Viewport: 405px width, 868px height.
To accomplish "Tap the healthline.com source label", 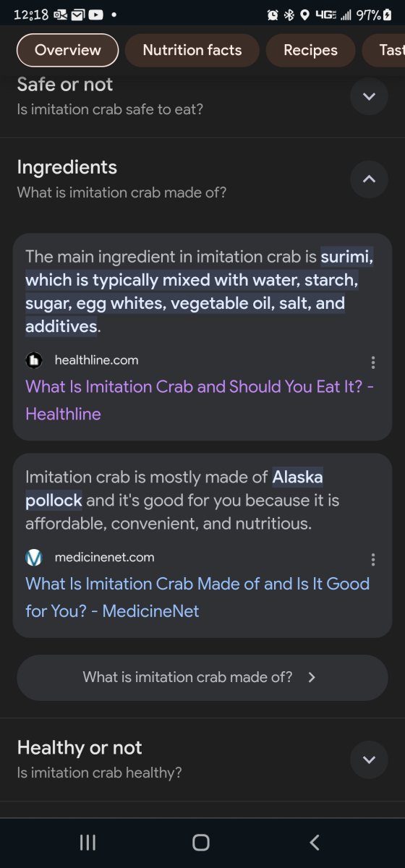I will [96, 360].
